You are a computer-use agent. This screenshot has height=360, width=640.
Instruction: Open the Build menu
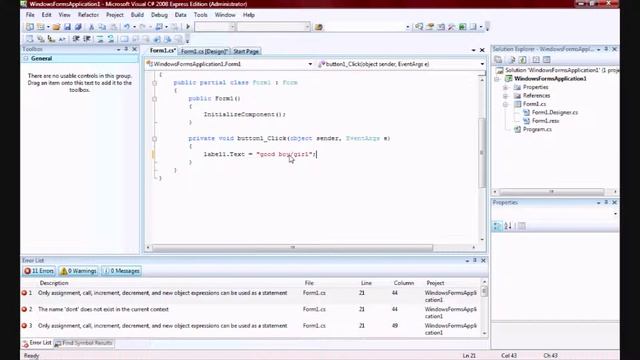137,15
